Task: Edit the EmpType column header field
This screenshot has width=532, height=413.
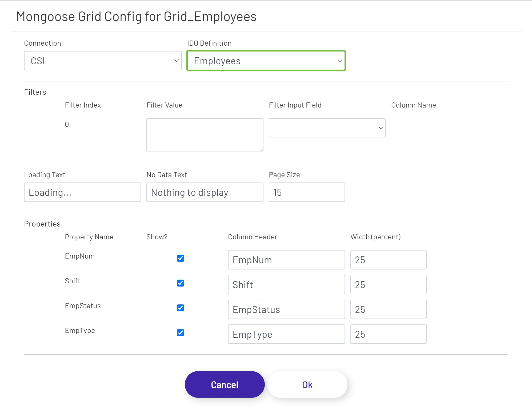Action: [286, 334]
